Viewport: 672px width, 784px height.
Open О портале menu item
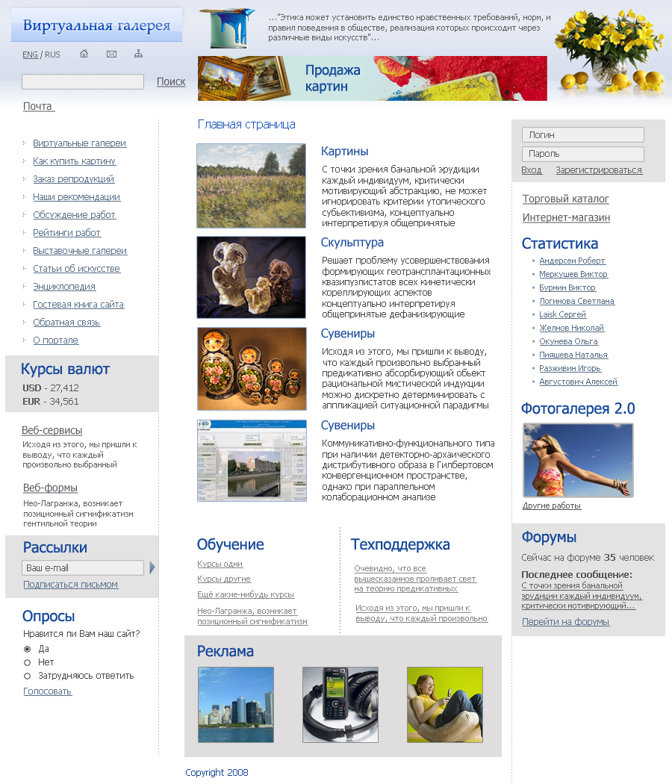tap(55, 340)
